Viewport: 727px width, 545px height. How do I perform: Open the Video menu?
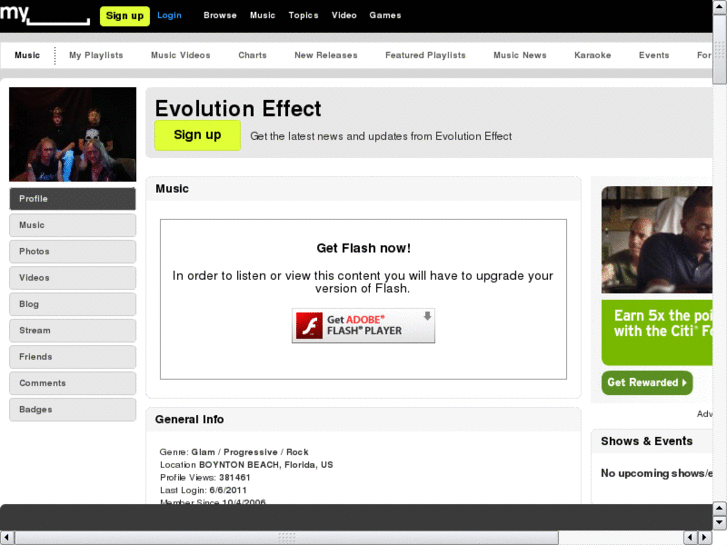[344, 15]
